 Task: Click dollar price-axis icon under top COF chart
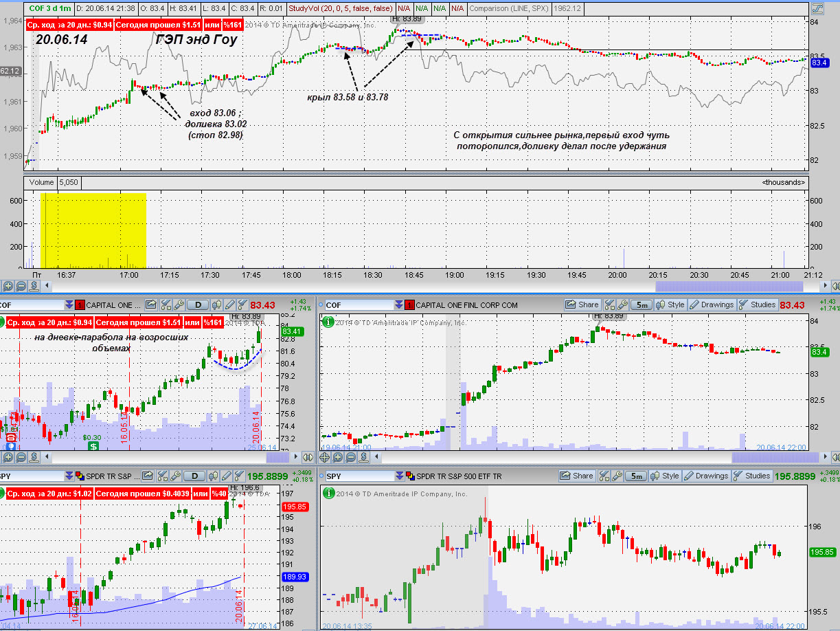coord(34,285)
